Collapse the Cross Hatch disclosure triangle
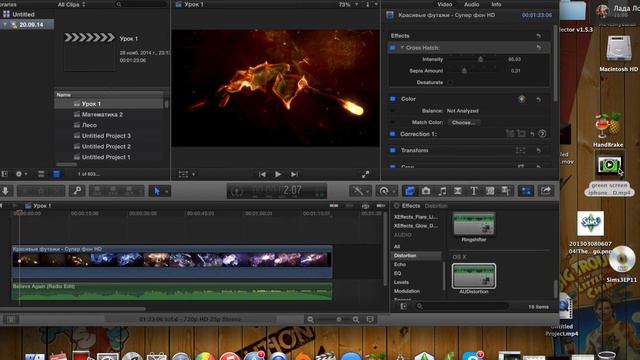This screenshot has height=360, width=640. click(402, 48)
